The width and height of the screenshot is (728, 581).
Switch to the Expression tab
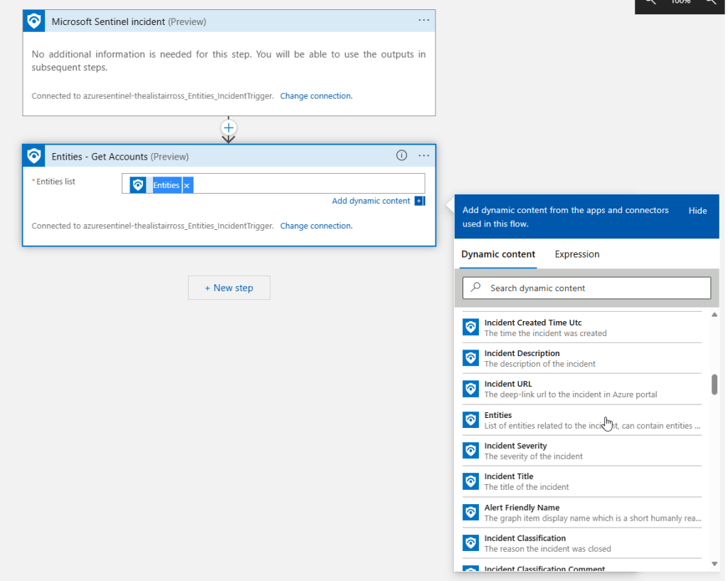coord(576,254)
